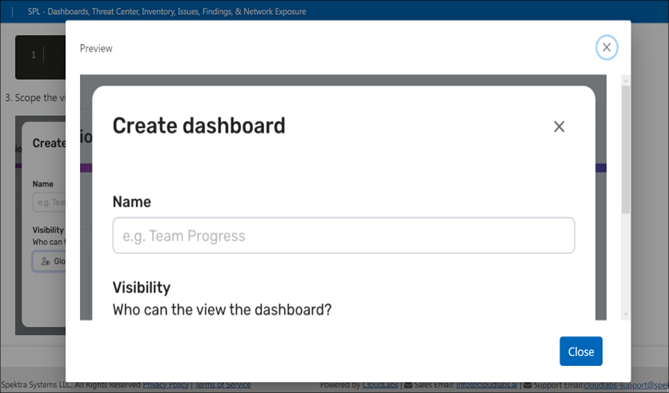
Task: Follow the CloudLabs link in the footer
Action: pos(380,385)
